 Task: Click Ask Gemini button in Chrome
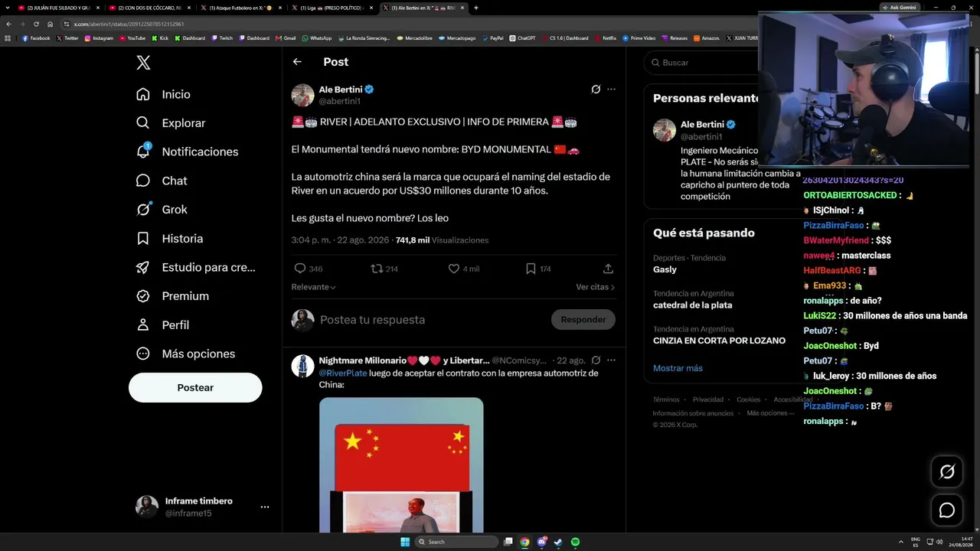[899, 8]
